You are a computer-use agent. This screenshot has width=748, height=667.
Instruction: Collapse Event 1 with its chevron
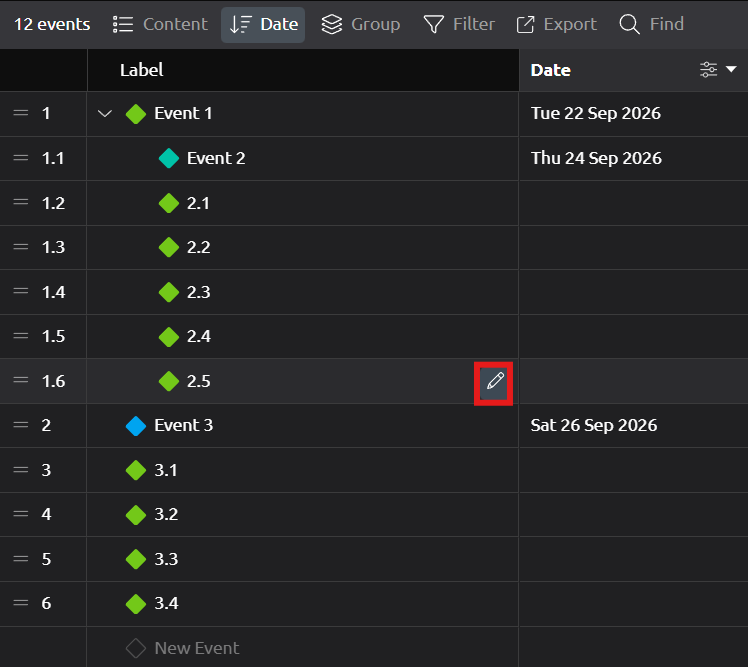(104, 114)
